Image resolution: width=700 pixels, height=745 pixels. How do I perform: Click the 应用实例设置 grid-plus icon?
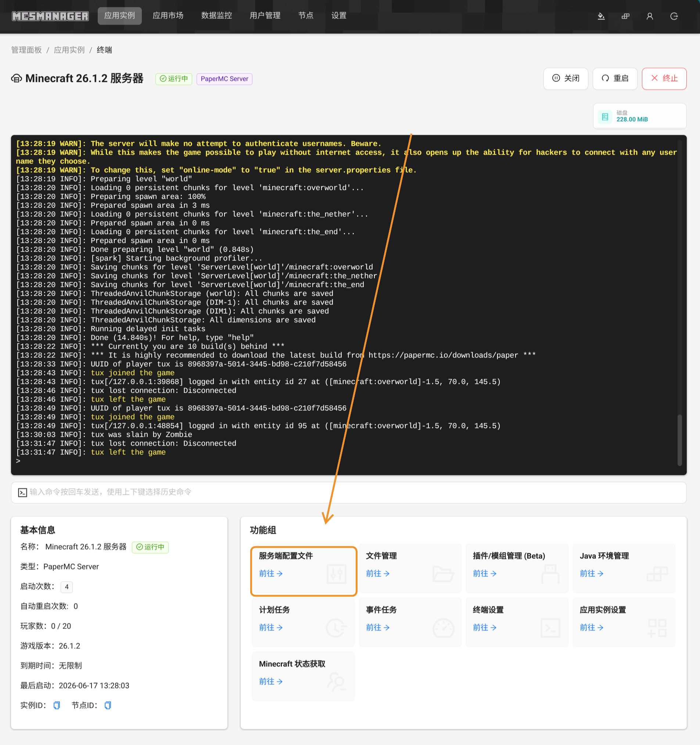657,628
